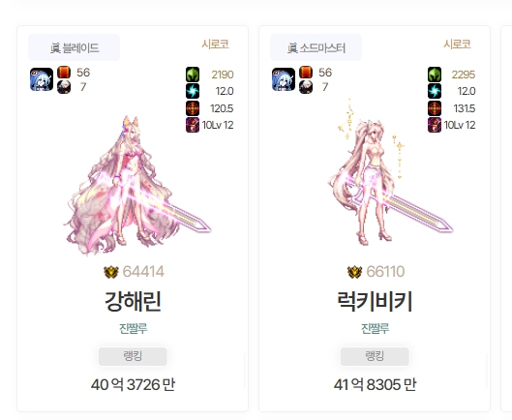Image resolution: width=512 pixels, height=420 pixels.
Task: Click the green helmet icon showing 2295
Action: 435,75
